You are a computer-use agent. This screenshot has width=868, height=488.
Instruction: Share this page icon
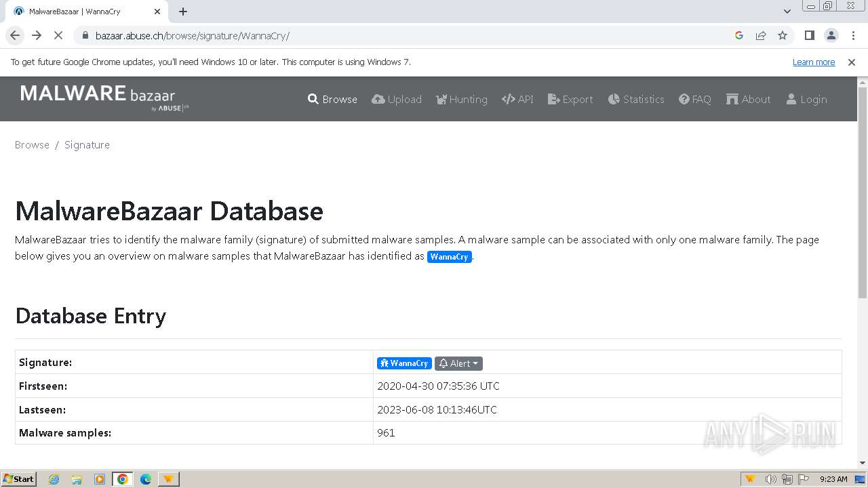tap(761, 35)
